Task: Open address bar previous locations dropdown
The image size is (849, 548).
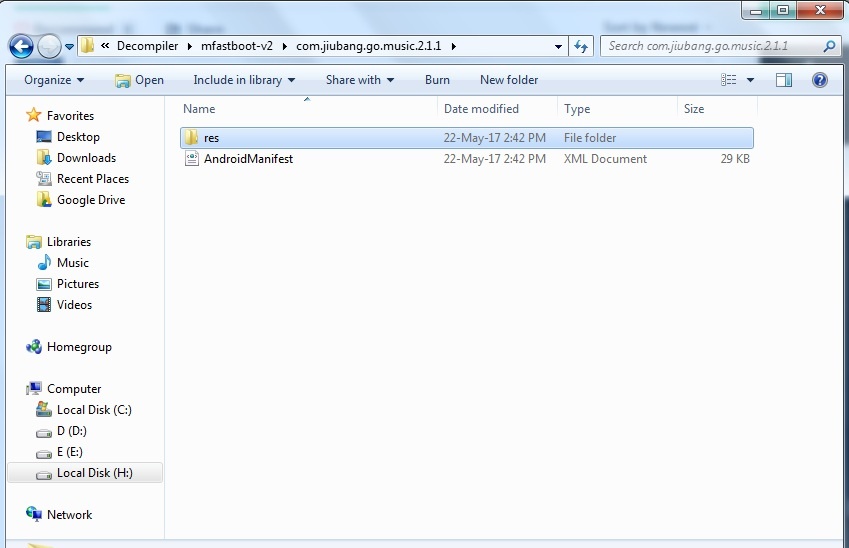Action: pyautogui.click(x=558, y=47)
